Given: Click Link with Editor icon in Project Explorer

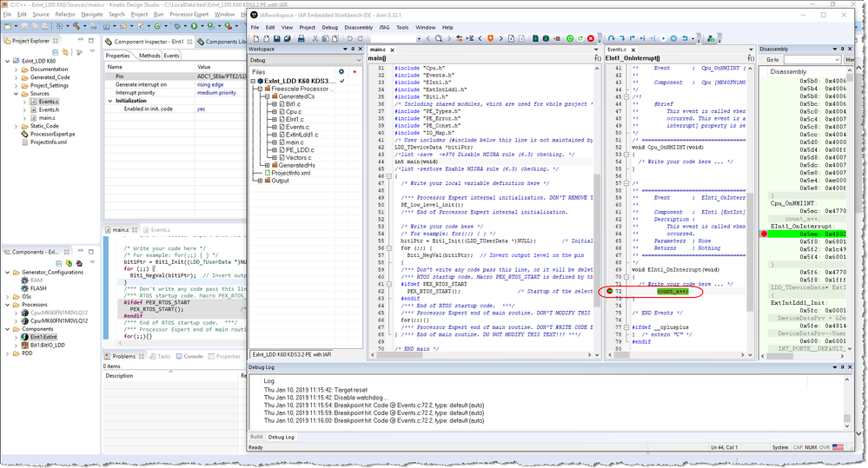Looking at the screenshot, I should point(65,53).
